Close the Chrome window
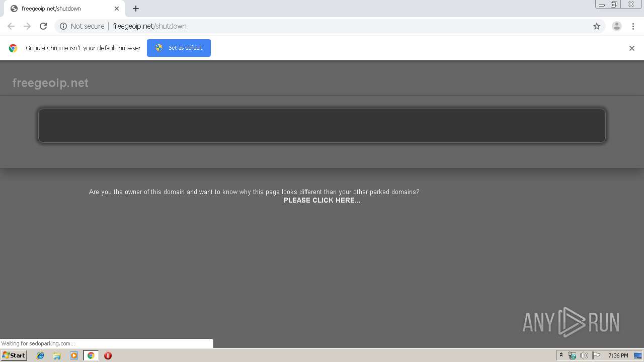Screen dimensions: 644x362 click(x=631, y=5)
